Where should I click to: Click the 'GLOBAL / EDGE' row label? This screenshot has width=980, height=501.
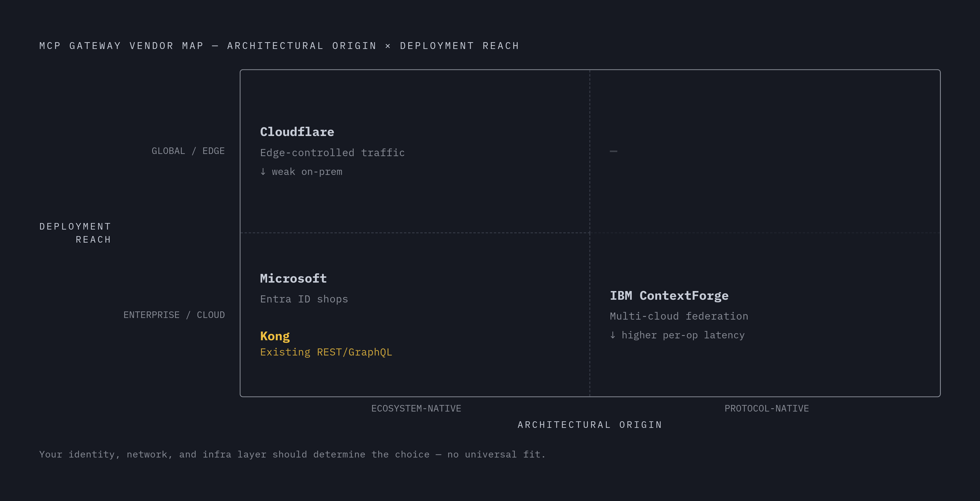(188, 151)
